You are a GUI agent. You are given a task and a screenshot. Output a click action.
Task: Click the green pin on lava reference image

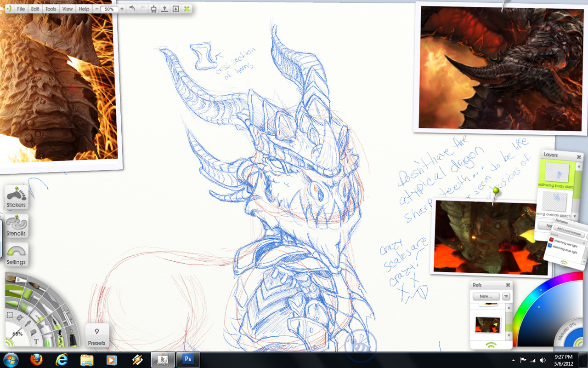tap(496, 190)
